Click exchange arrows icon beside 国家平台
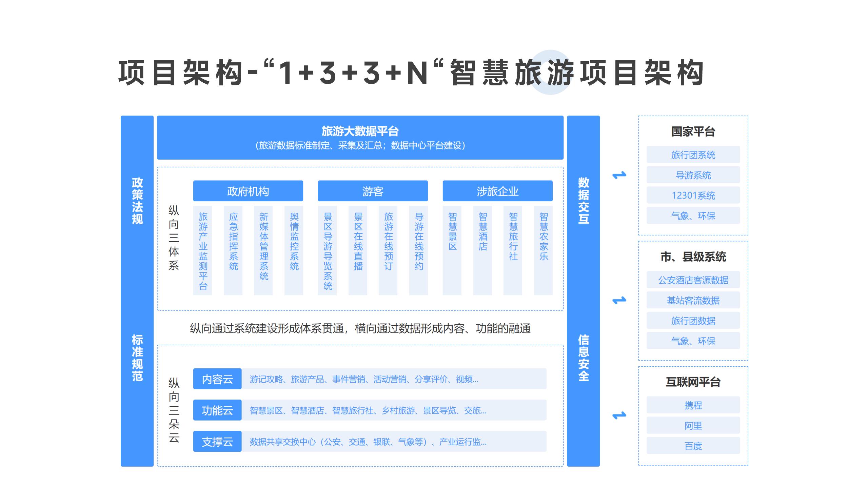Image resolution: width=868 pixels, height=488 pixels. pyautogui.click(x=619, y=175)
